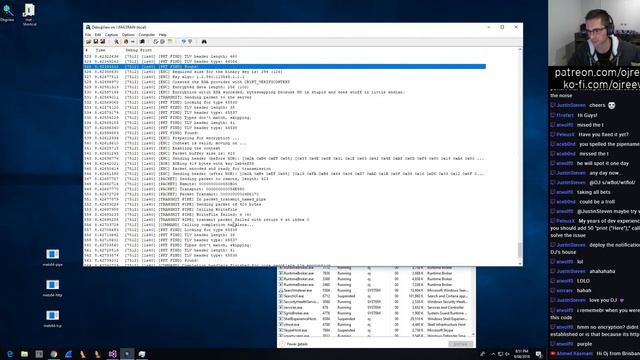Viewport: 640px width, 360px height.
Task: Click the Save log toolbar icon
Action: tap(96, 42)
